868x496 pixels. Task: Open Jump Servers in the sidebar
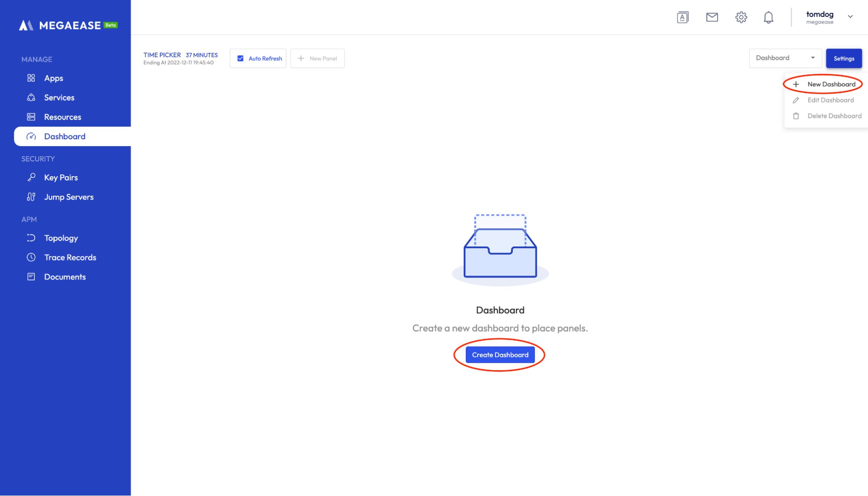tap(69, 197)
